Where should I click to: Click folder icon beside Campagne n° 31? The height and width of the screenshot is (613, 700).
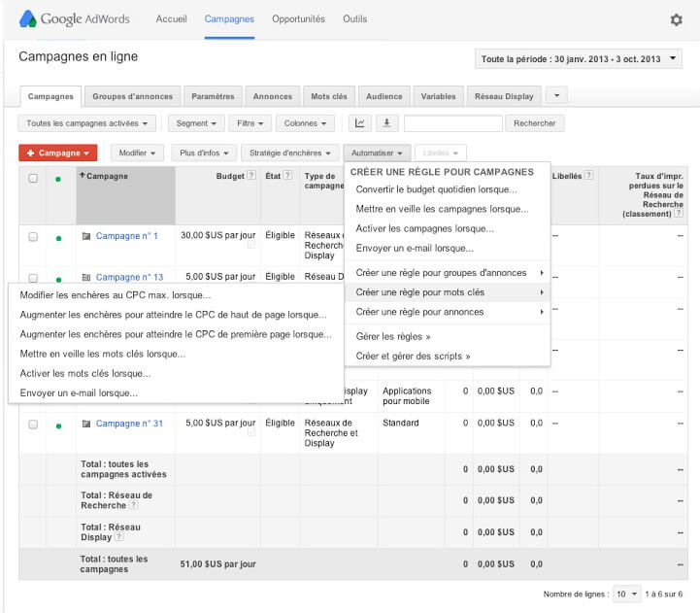(x=86, y=424)
